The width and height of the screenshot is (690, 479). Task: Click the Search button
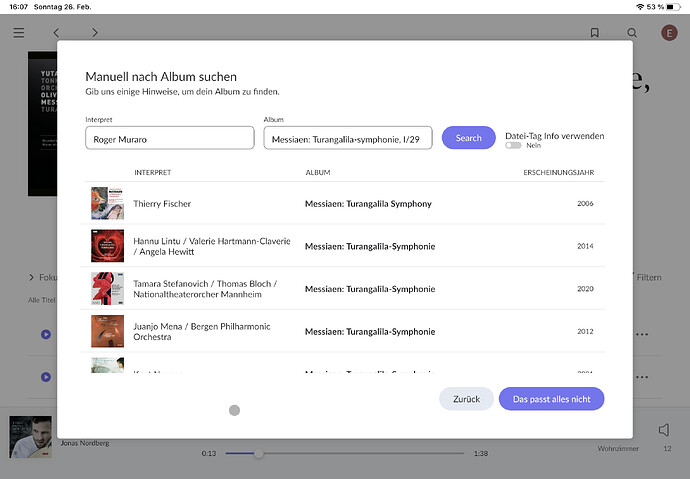[468, 138]
